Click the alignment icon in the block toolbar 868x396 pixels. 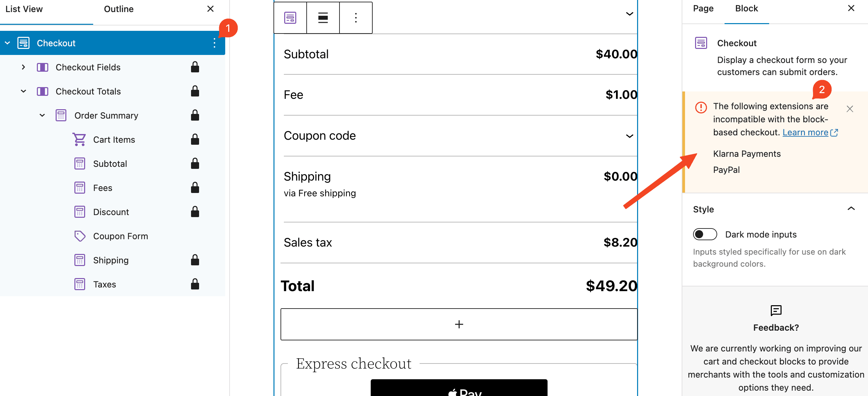tap(322, 17)
